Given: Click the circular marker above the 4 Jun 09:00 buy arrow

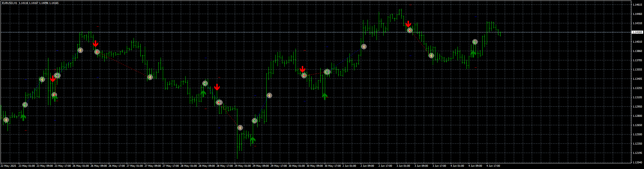Looking at the screenshot, I should [475, 42].
